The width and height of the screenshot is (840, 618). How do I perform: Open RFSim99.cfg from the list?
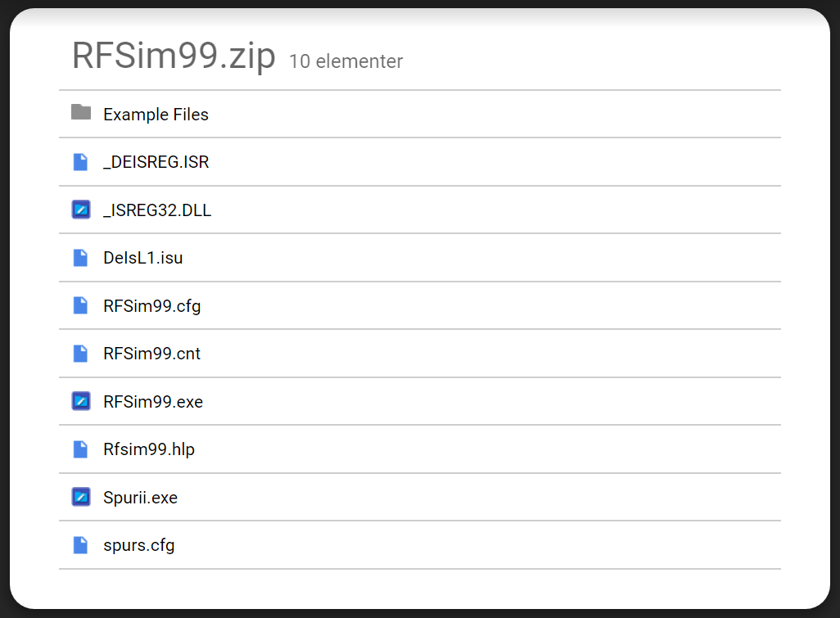151,306
